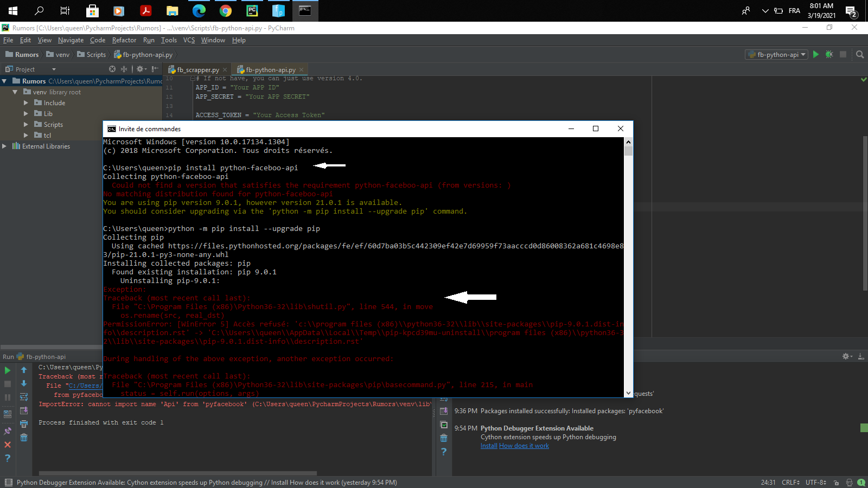Toggle soft-wrap in Run console

[x=24, y=397]
